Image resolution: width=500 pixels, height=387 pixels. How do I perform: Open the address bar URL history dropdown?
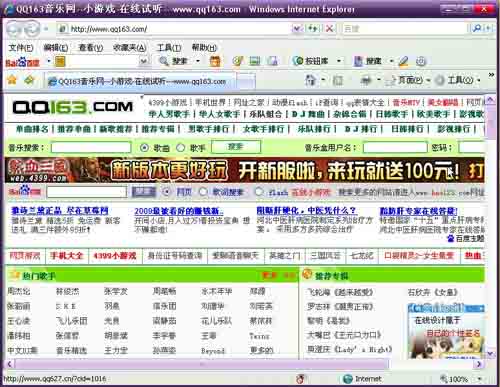[296, 29]
